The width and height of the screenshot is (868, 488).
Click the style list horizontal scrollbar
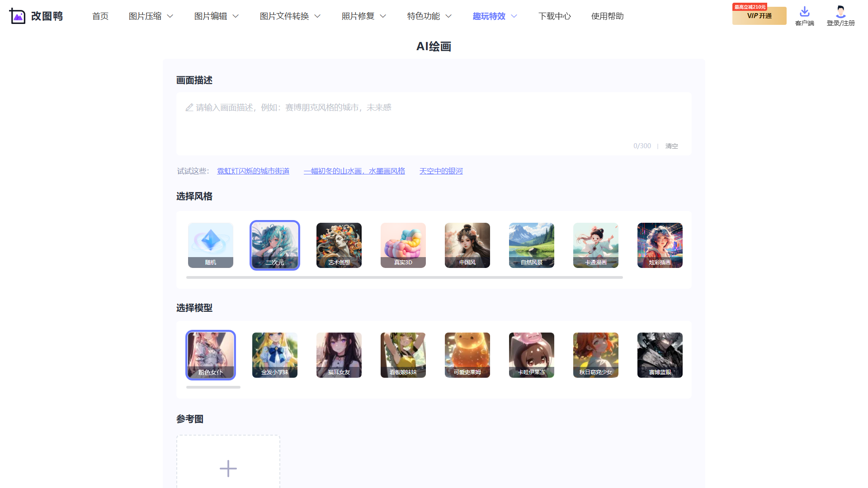tap(405, 277)
